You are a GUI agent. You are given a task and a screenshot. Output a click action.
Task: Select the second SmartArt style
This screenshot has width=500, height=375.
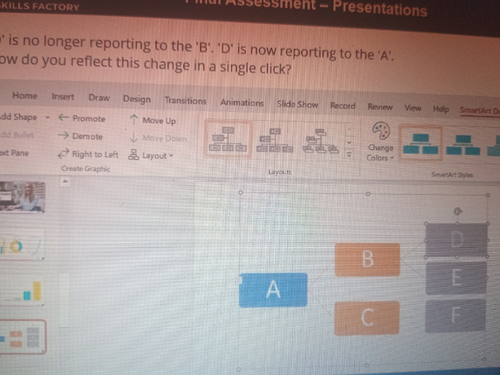click(x=463, y=145)
